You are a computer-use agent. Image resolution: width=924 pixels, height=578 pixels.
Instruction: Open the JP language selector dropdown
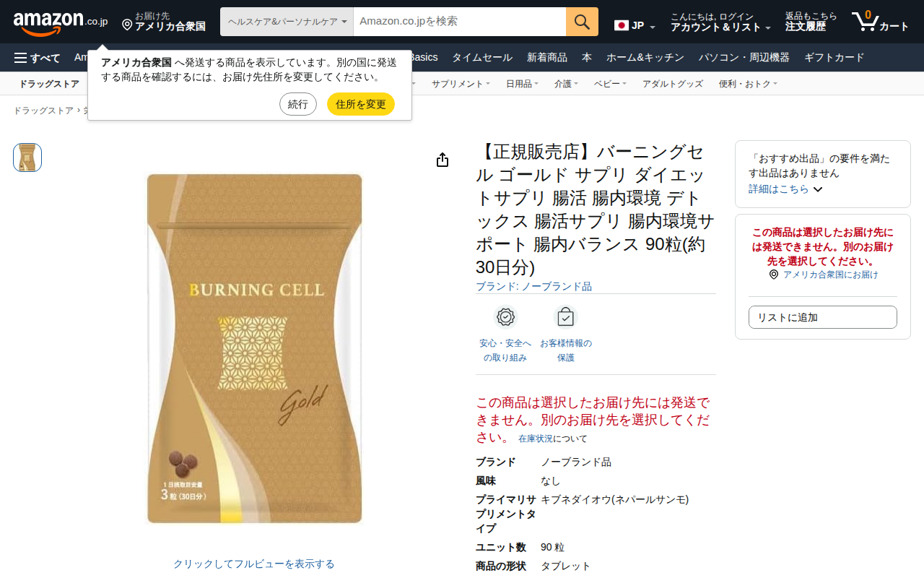pyautogui.click(x=635, y=25)
